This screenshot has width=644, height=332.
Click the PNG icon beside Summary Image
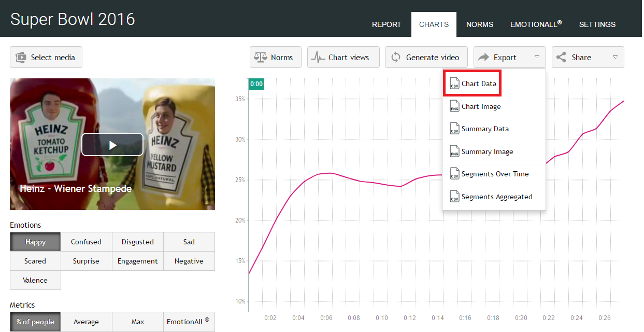pos(454,151)
